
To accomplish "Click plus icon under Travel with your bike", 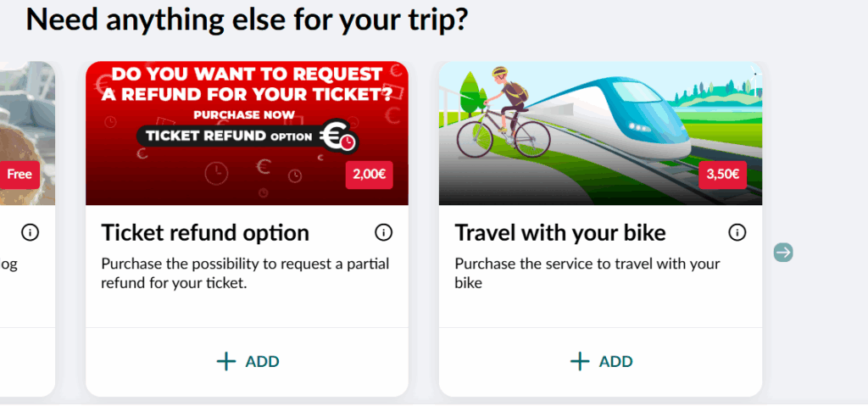I will coord(580,362).
